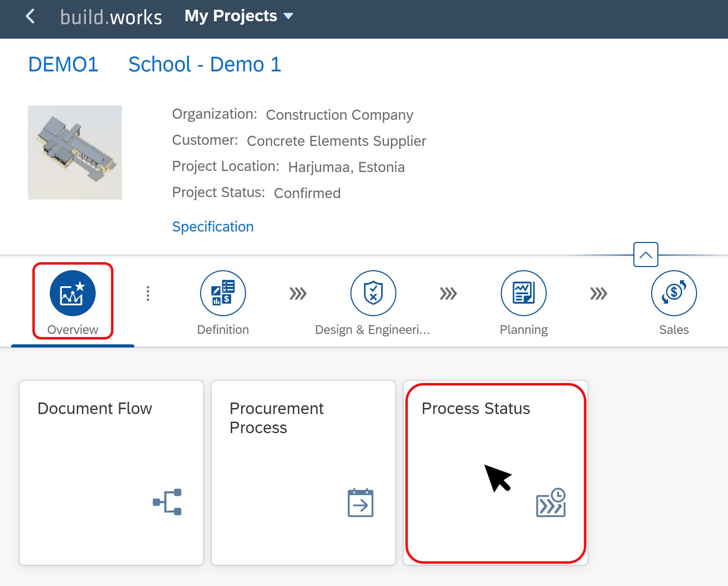Open the My Projects dropdown

(239, 16)
